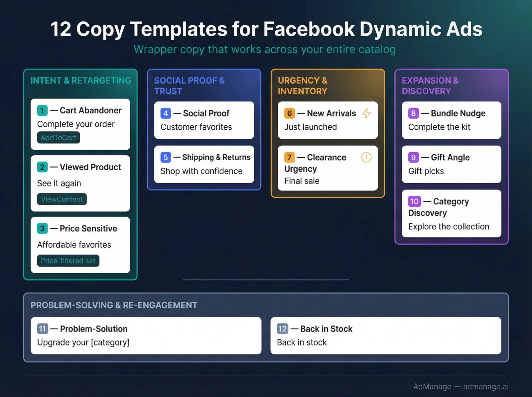This screenshot has height=397, width=532.
Task: Select badge 5 beside Shipping & Returns
Action: click(166, 157)
